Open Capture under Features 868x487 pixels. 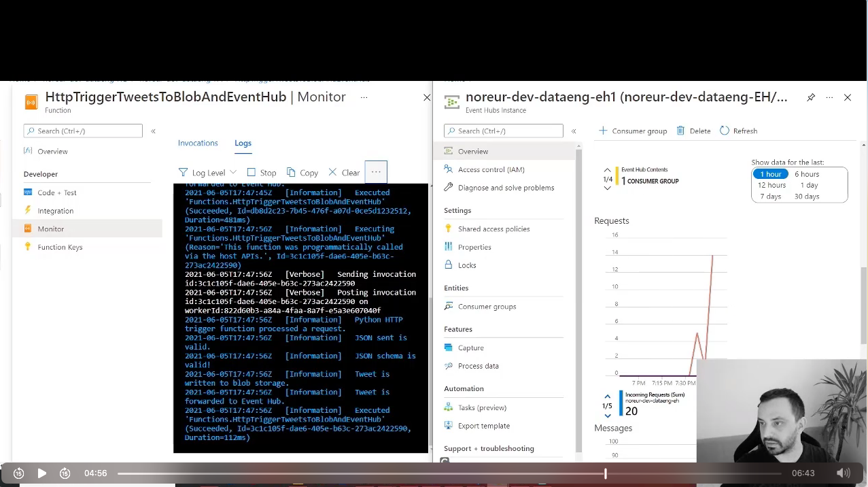470,348
